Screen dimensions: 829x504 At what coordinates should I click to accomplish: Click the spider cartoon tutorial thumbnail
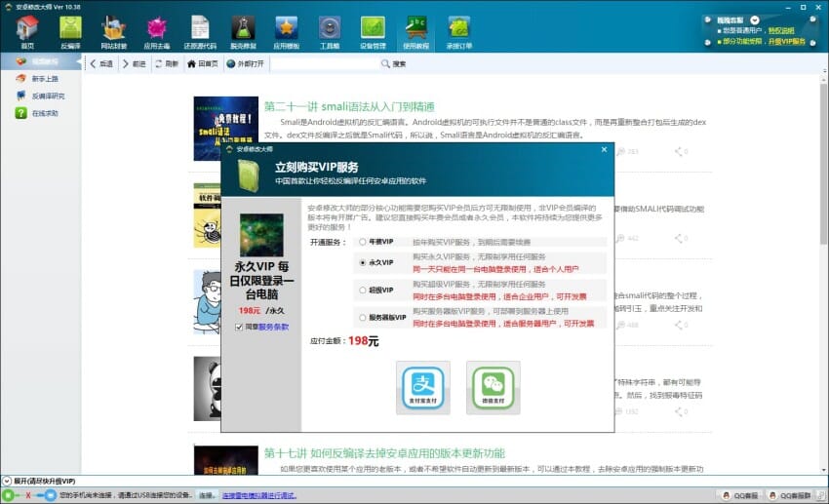207,215
